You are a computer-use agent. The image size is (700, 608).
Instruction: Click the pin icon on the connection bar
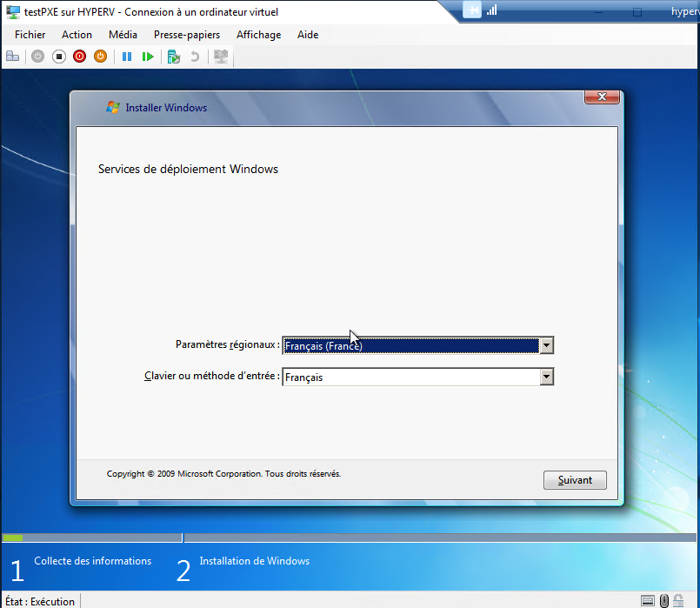click(472, 10)
